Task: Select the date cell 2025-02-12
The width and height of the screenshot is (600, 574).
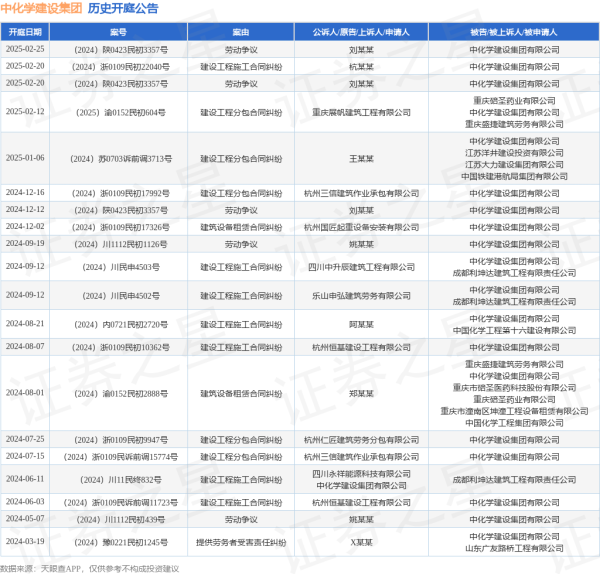Action: [x=25, y=112]
